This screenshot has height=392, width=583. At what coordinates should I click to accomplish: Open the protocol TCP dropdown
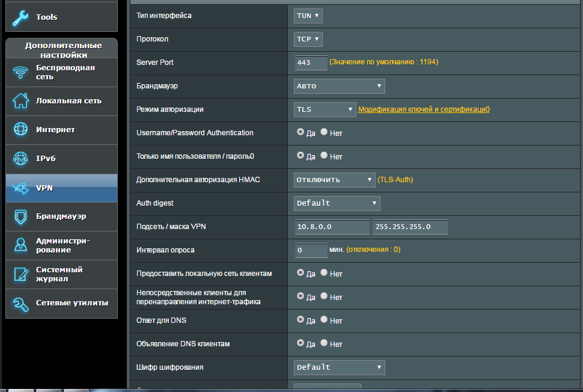tap(308, 39)
